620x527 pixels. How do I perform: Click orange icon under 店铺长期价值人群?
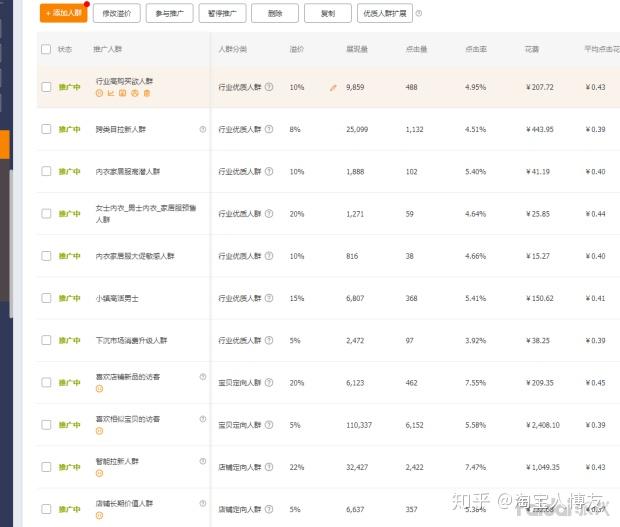(x=99, y=515)
